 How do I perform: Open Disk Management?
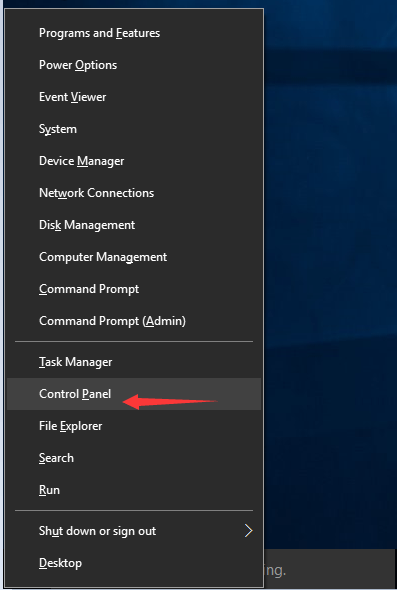(x=134, y=225)
